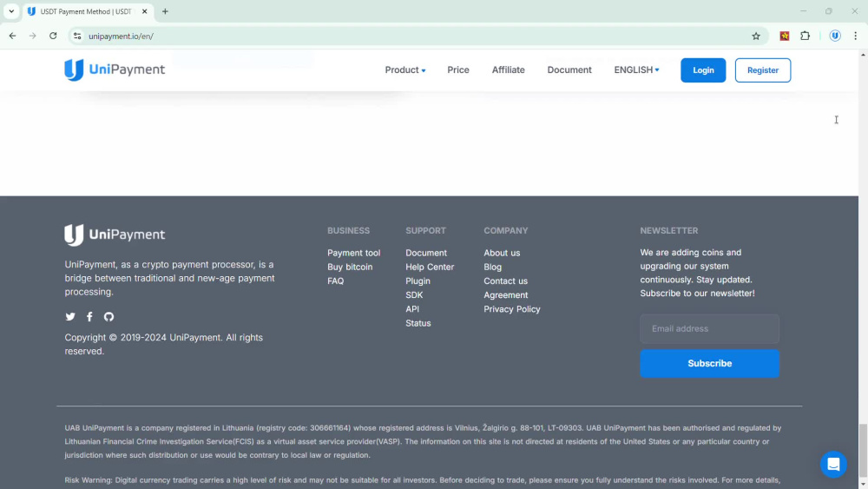Click the SUPPORT column heading
Viewport: 868px width, 489px height.
(x=425, y=230)
